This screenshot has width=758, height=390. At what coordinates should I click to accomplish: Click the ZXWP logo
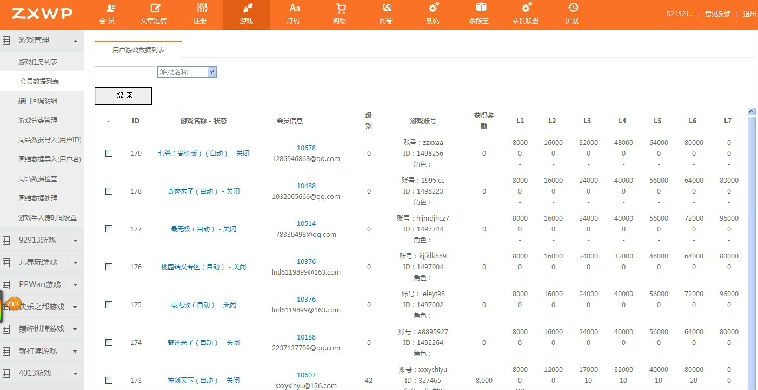(42, 14)
